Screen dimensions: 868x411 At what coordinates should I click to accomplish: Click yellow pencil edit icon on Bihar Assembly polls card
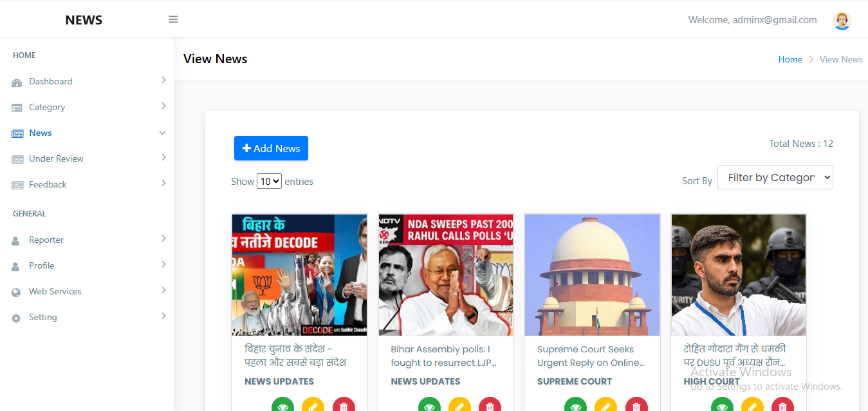click(x=459, y=406)
